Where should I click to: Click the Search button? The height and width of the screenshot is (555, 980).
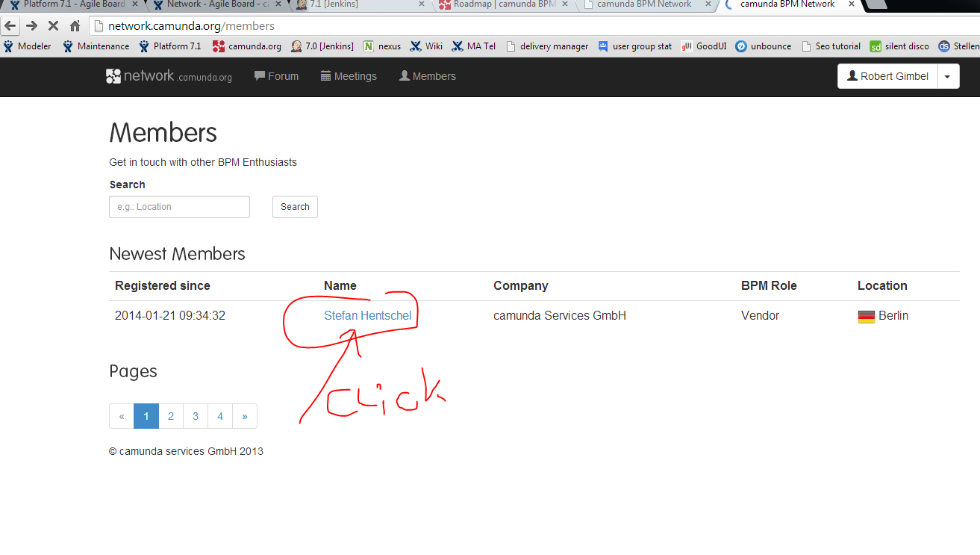point(295,207)
